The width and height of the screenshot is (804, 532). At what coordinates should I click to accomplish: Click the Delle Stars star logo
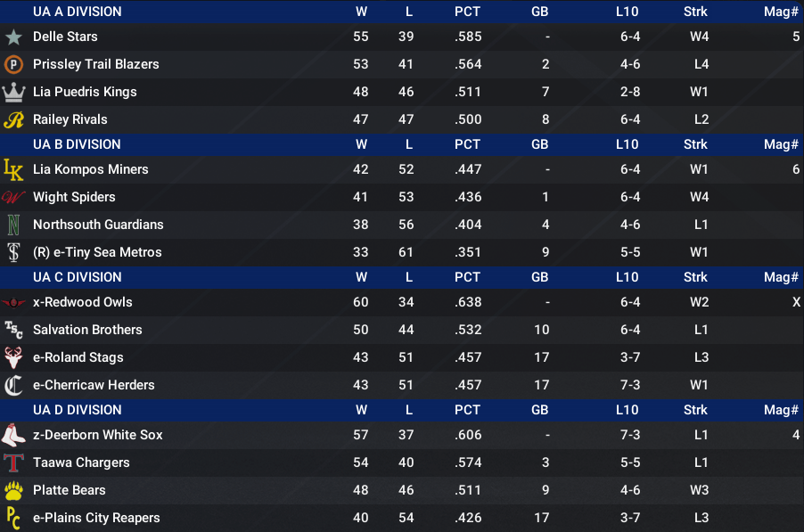(13, 37)
